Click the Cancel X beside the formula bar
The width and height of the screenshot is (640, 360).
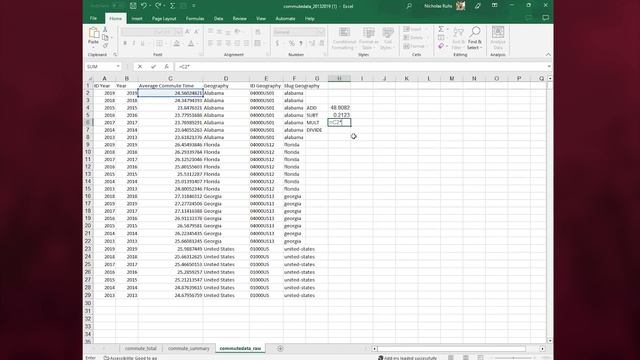(x=140, y=67)
